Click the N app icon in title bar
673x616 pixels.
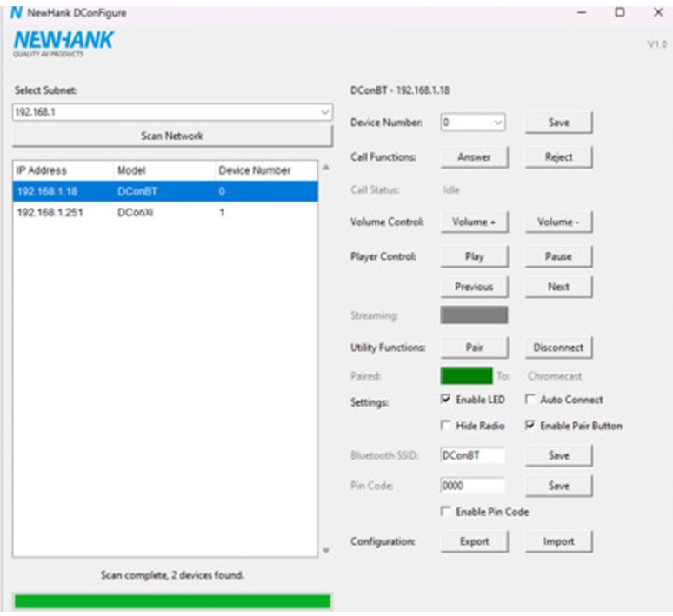pyautogui.click(x=16, y=12)
